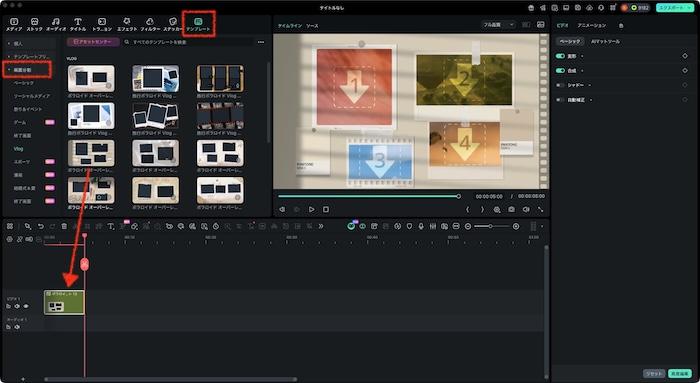This screenshot has width=700, height=383.
Task: Open the Transitions tab
Action: (x=102, y=24)
